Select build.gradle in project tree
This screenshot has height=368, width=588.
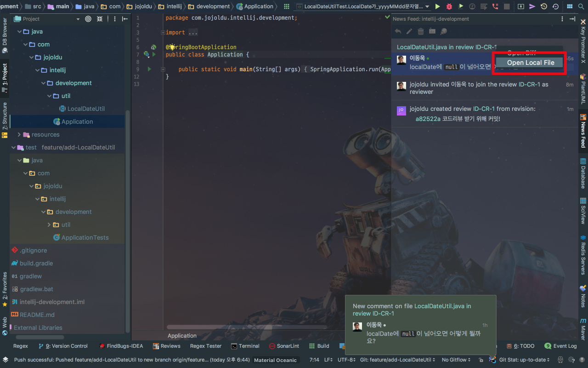pos(36,264)
